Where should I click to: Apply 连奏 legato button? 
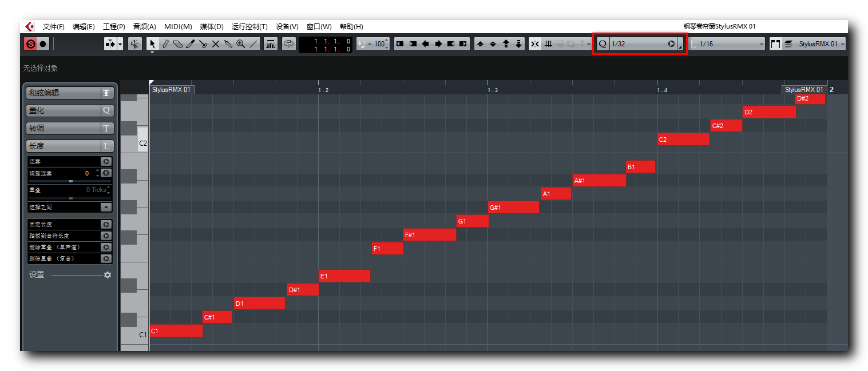(106, 162)
